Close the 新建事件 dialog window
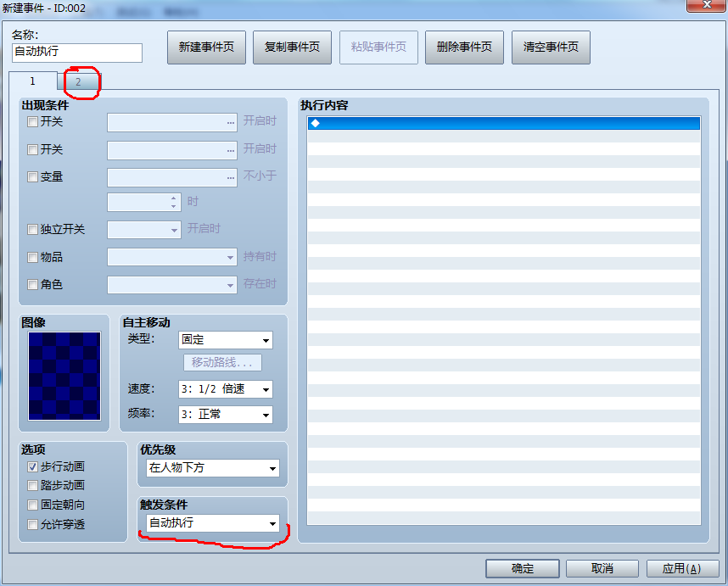 click(707, 6)
